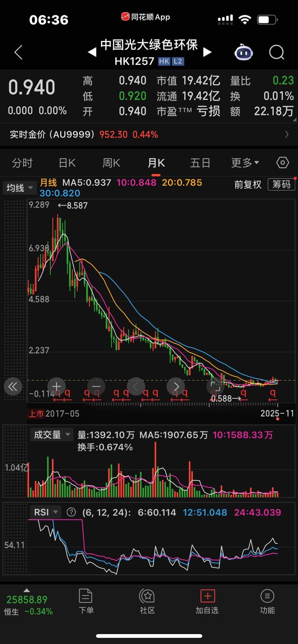298x644 pixels.
Task: Toggle 前复权 price adjustment
Action: coord(248,184)
